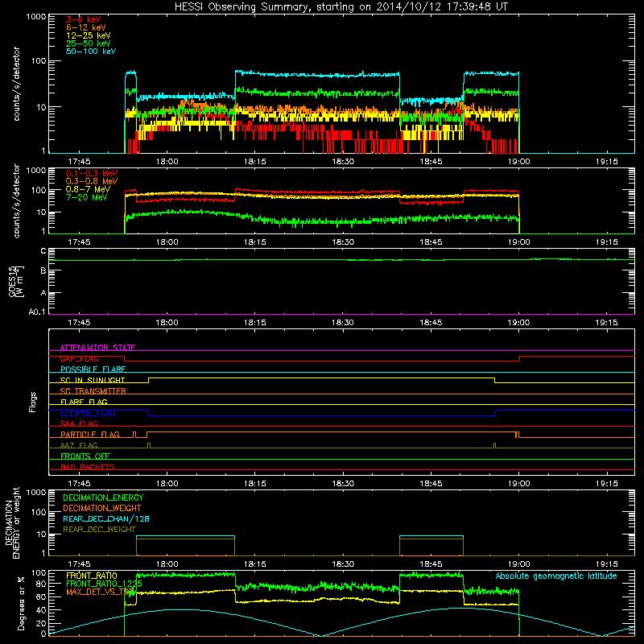Click the Degrees or % axis label
644x644 pixels.
[x=21, y=603]
